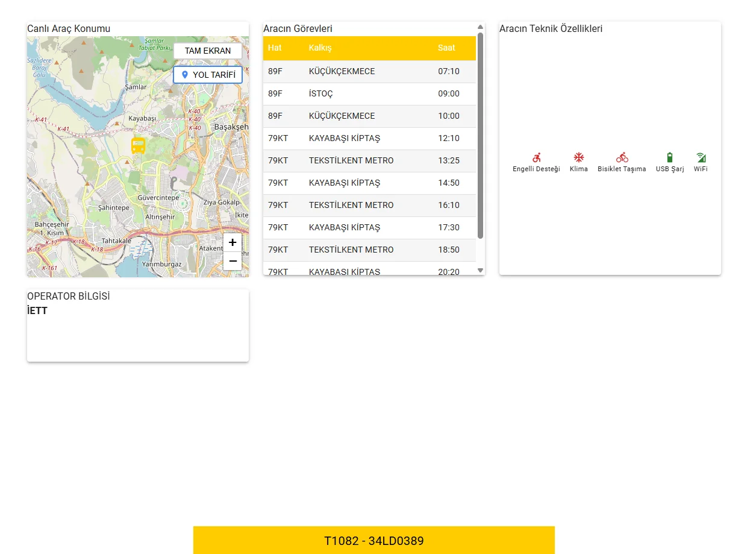The width and height of the screenshot is (756, 554).
Task: Click the green WiFi signal icon
Action: (701, 157)
